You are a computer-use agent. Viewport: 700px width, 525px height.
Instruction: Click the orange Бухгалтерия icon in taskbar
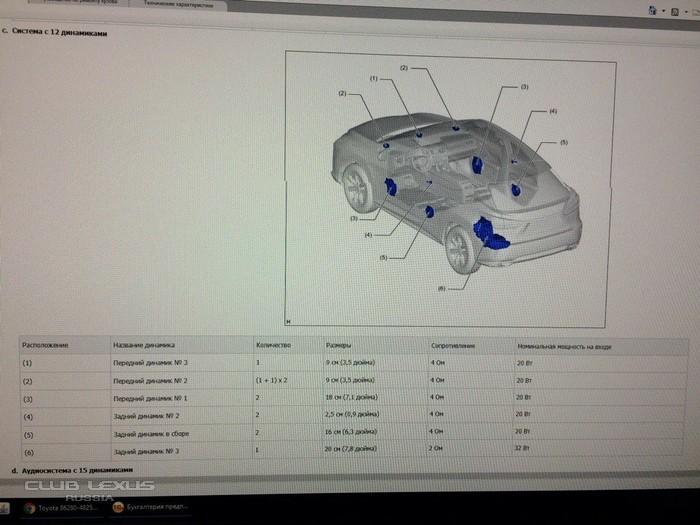pyautogui.click(x=118, y=507)
